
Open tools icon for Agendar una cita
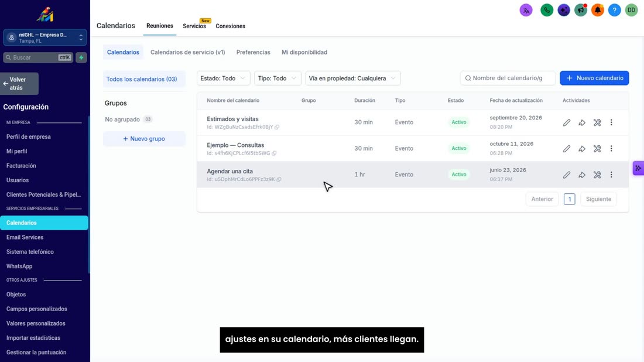(597, 175)
